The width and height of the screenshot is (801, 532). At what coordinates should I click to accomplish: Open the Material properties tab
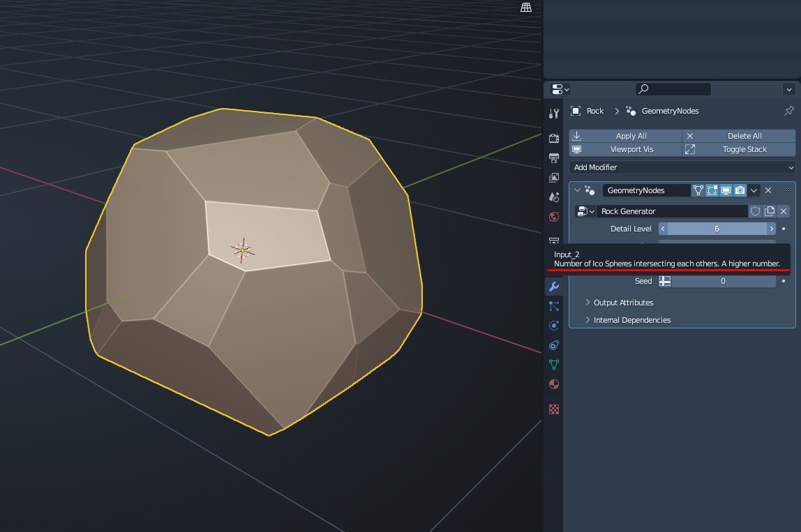[554, 384]
